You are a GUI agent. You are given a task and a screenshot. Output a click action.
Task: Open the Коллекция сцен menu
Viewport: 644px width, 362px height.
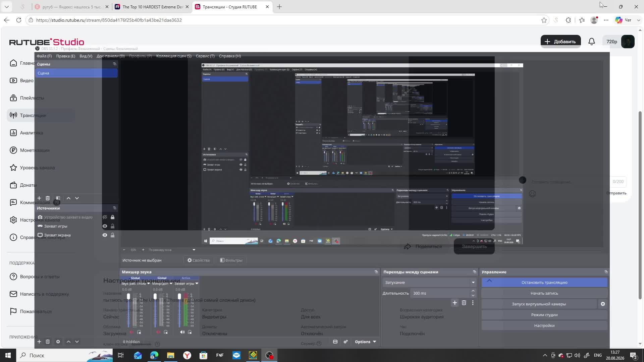174,56
